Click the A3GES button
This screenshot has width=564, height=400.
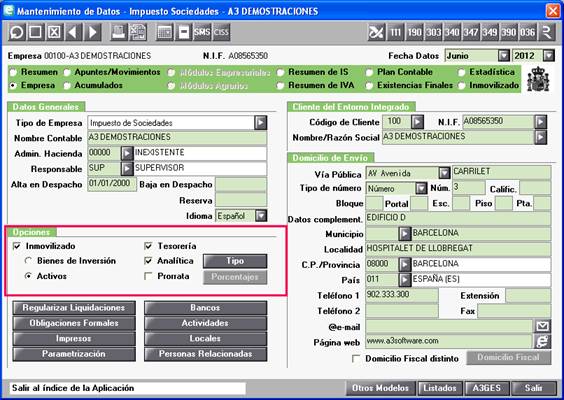coord(487,388)
